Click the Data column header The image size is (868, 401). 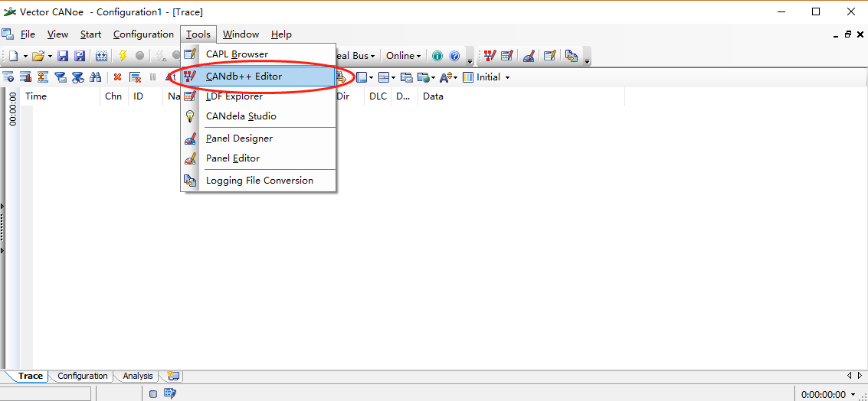521,96
